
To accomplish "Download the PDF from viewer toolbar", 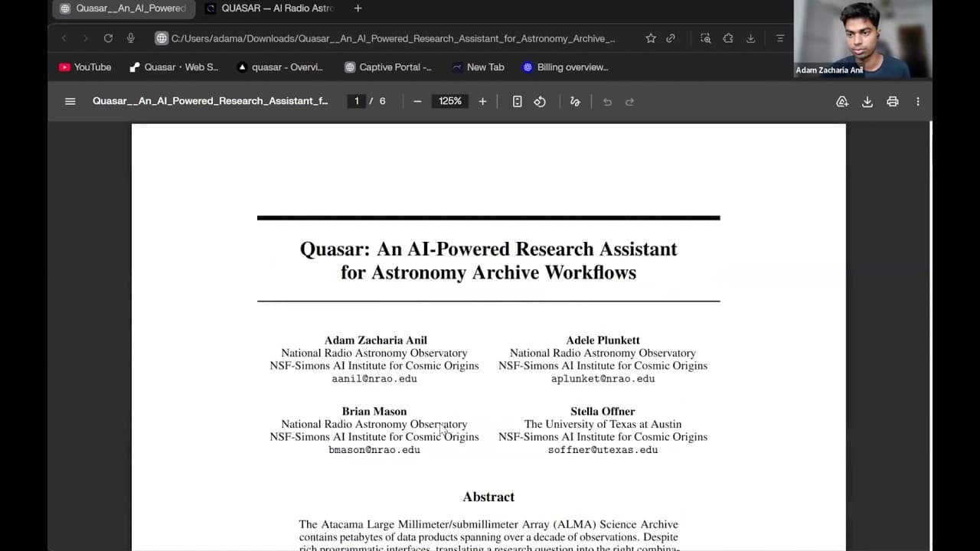I will click(x=867, y=101).
